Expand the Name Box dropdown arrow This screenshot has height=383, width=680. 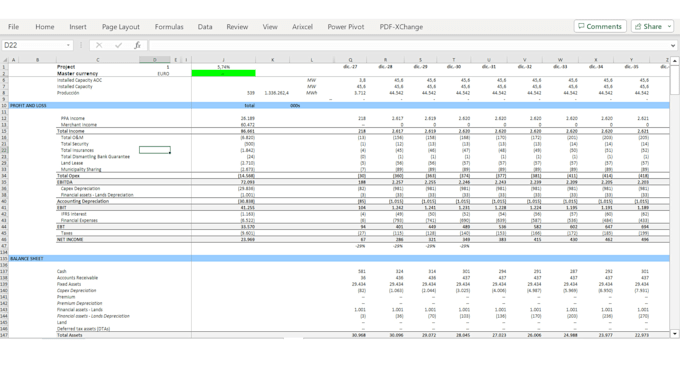pos(68,45)
